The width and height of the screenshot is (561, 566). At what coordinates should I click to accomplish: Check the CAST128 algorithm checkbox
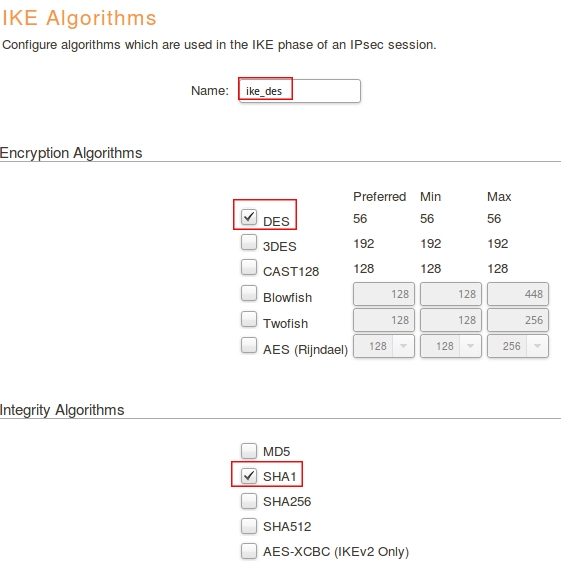[x=249, y=267]
